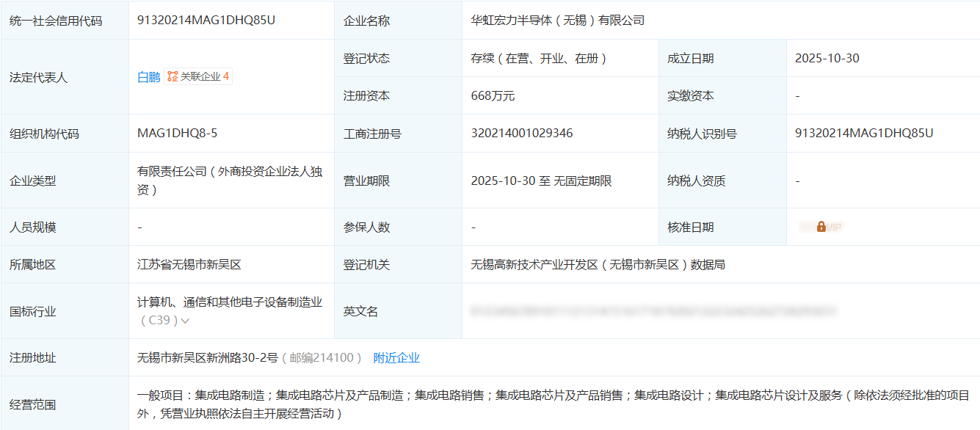Screen dimensions: 980x430
Task: Click the business term 无固定期限 value
Action: (584, 181)
